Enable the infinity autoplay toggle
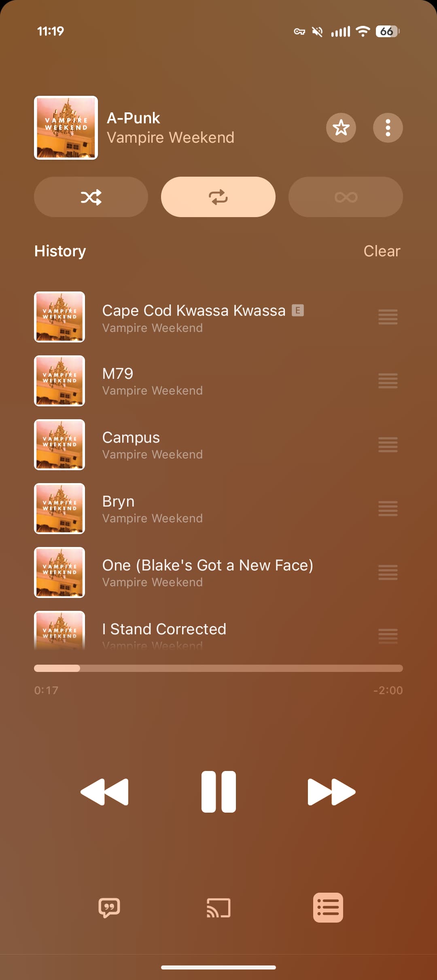Screen dimensions: 437x980 pos(346,197)
